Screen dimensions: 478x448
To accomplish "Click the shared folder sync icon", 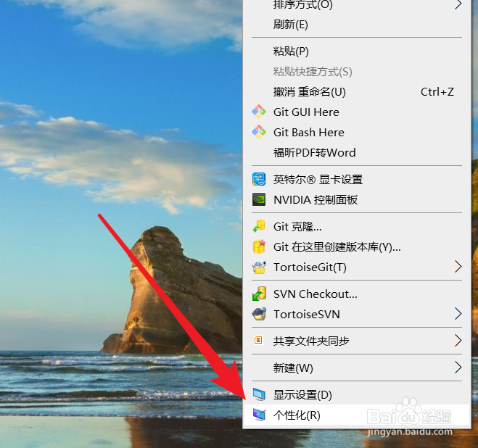I will [x=258, y=340].
